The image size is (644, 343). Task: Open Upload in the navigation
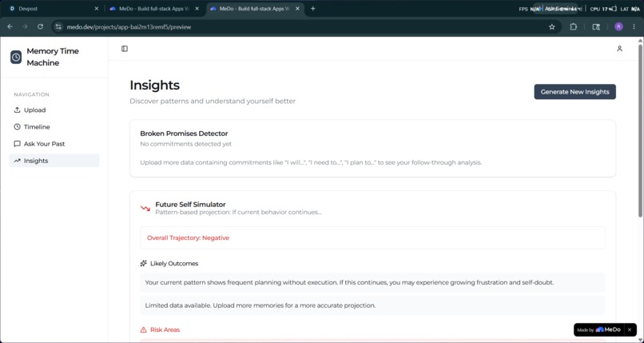coord(54,110)
